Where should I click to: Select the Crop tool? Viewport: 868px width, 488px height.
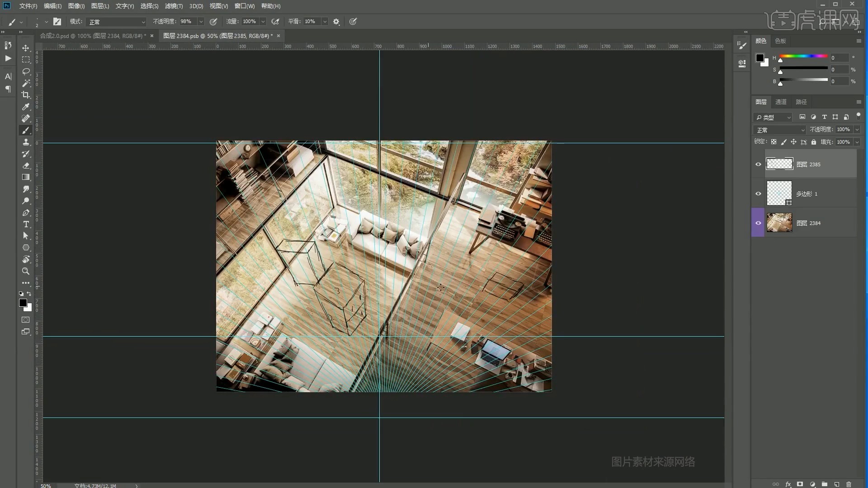point(26,95)
